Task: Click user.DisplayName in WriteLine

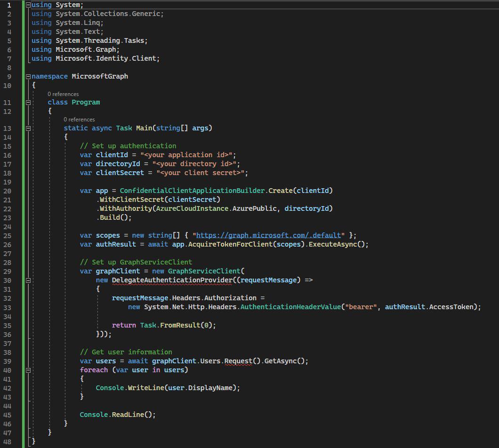Action: pos(200,388)
